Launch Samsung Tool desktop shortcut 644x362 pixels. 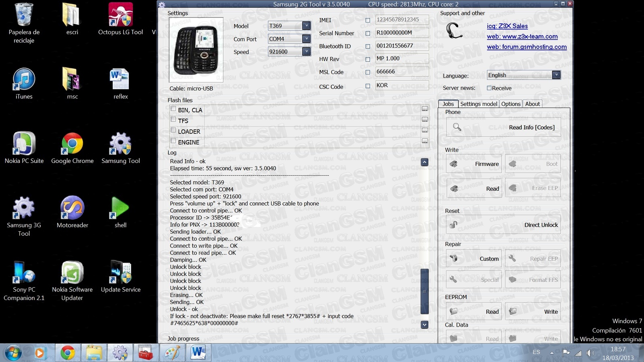pos(120,148)
